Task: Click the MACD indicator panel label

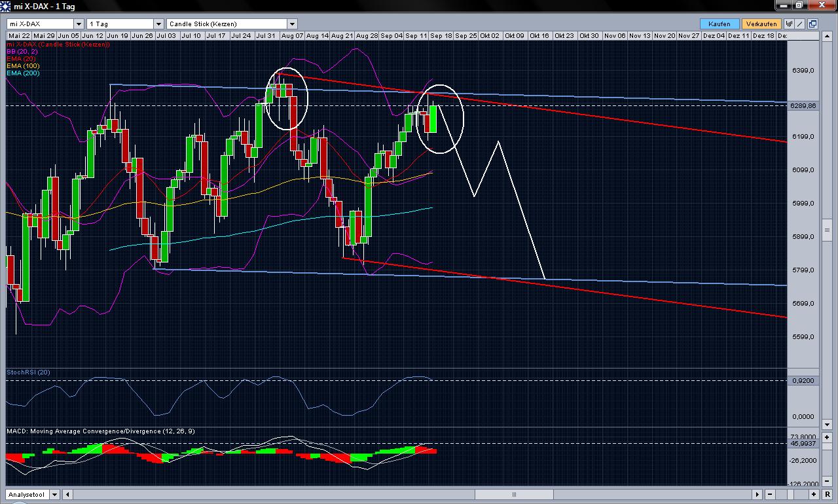Action: (x=100, y=431)
